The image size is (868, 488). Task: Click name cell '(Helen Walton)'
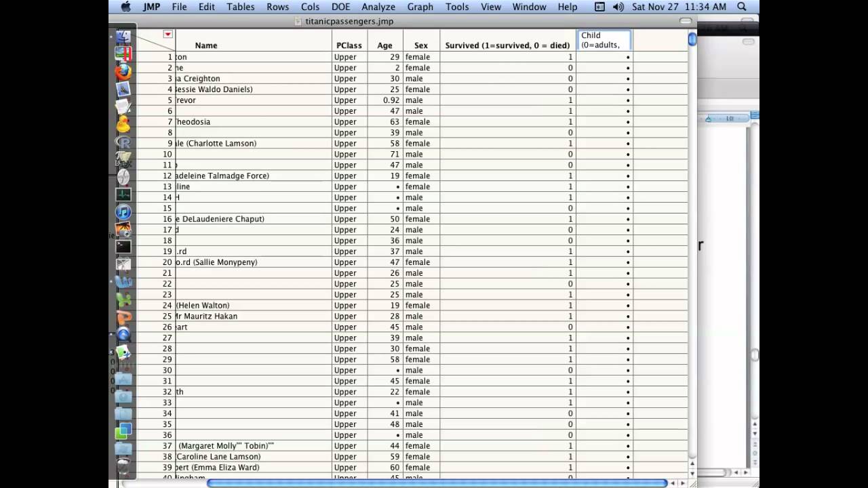[x=203, y=306]
